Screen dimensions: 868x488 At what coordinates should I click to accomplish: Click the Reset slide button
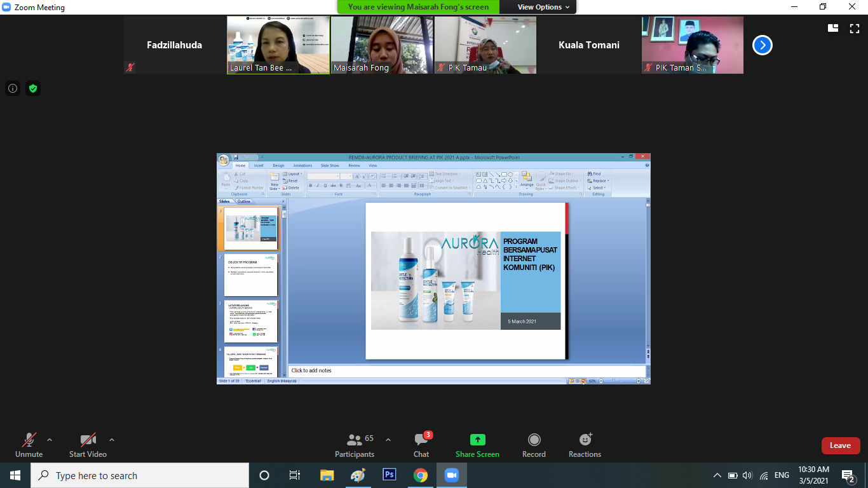point(291,180)
